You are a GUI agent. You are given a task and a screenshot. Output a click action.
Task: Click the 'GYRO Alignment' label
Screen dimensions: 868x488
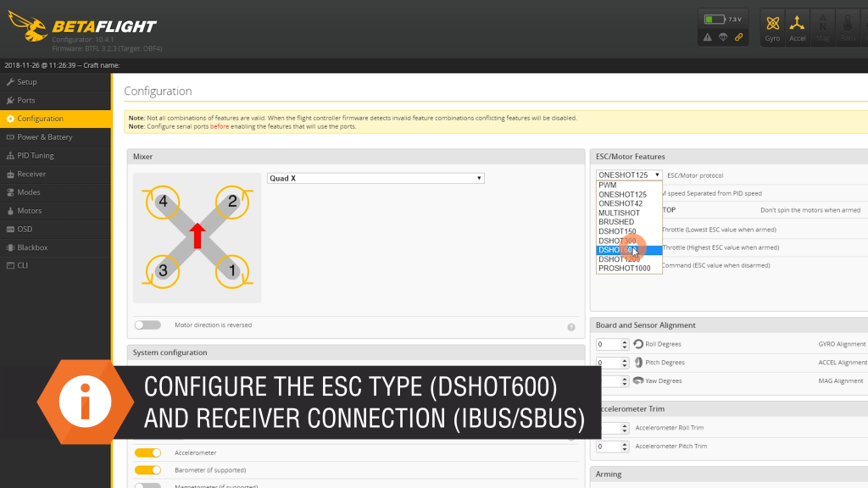tap(842, 344)
